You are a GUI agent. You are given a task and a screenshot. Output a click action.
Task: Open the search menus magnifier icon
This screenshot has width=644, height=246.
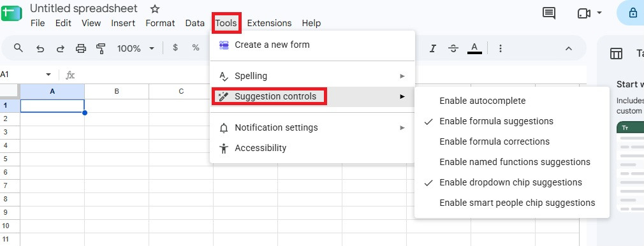(18, 48)
